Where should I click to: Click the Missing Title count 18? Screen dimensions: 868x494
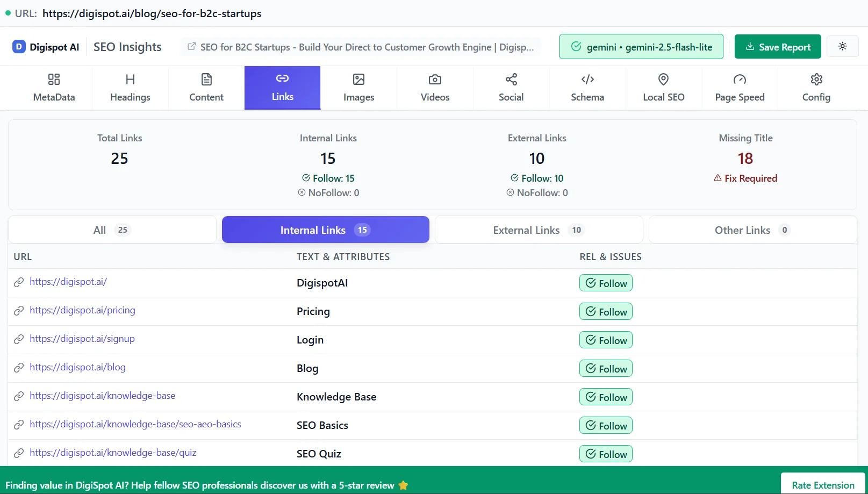click(x=745, y=159)
